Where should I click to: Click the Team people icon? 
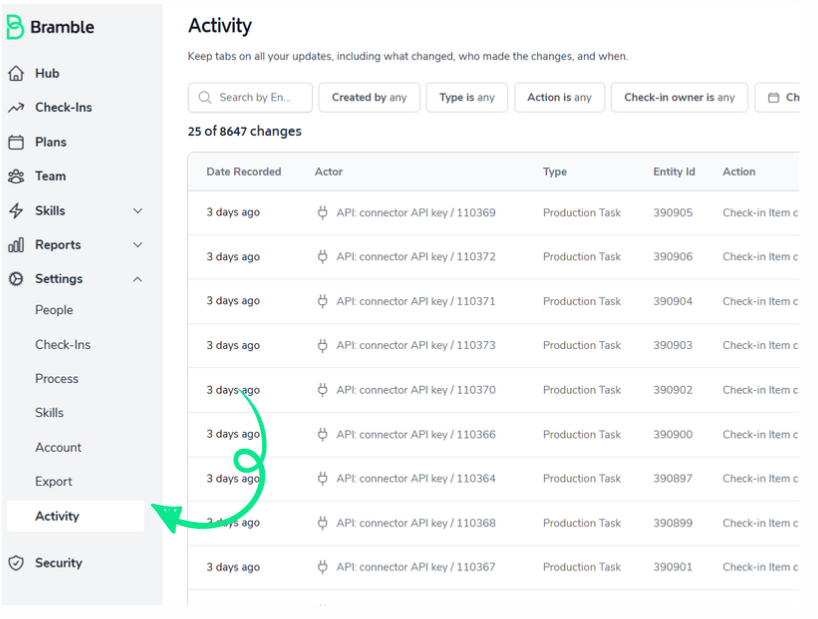(x=16, y=176)
